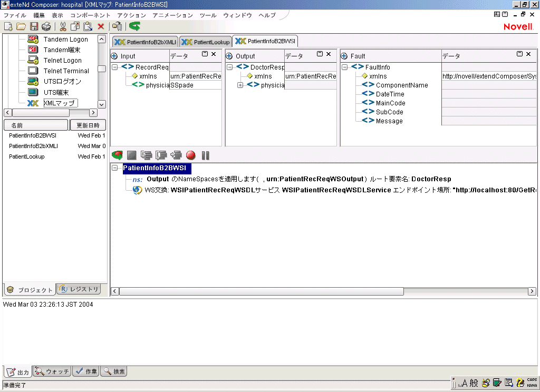The height and width of the screenshot is (392, 540).
Task: Click the green arrow icon in main toolbar
Action: point(134,26)
